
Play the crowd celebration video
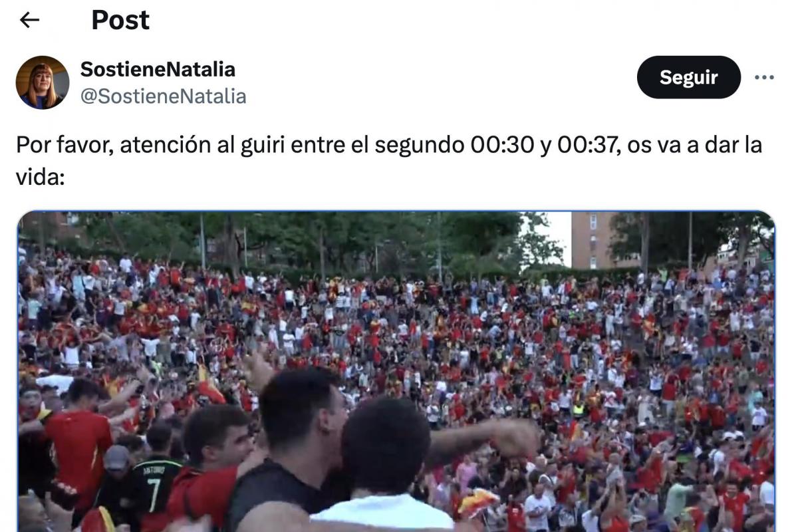(x=396, y=371)
